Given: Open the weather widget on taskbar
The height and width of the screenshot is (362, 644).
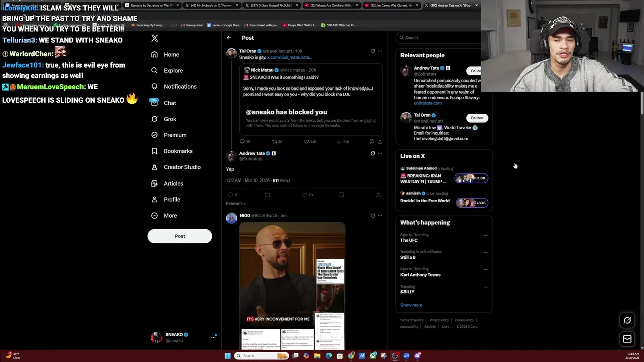Looking at the screenshot, I should click(x=13, y=356).
